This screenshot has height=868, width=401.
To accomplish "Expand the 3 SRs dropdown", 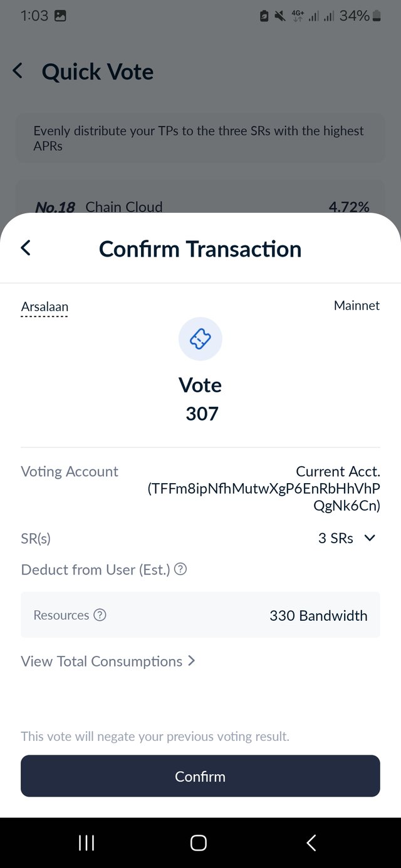I will [x=346, y=538].
